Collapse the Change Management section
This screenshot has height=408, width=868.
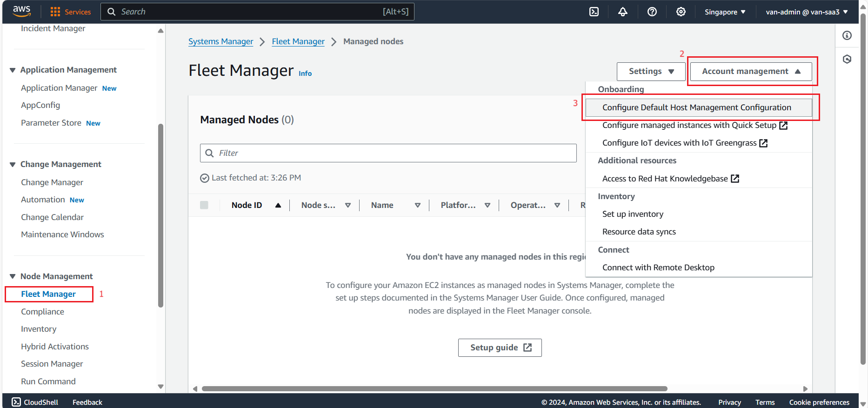13,165
